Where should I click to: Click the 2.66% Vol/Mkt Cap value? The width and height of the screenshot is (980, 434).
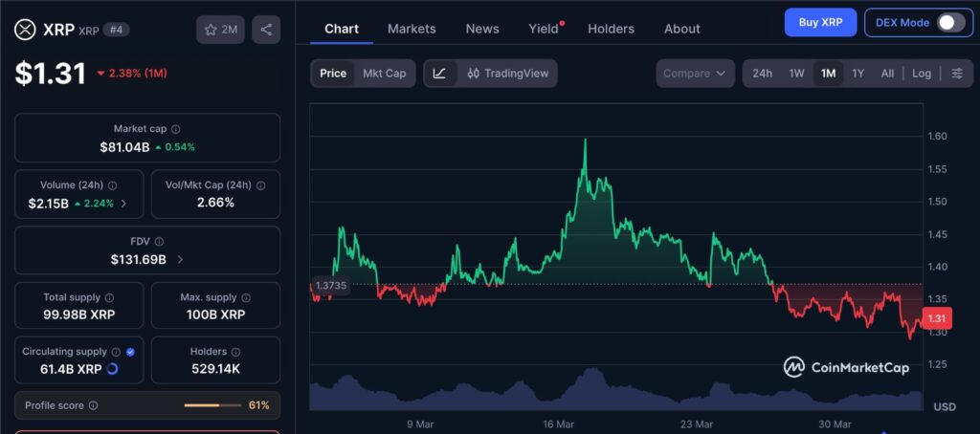pos(215,203)
